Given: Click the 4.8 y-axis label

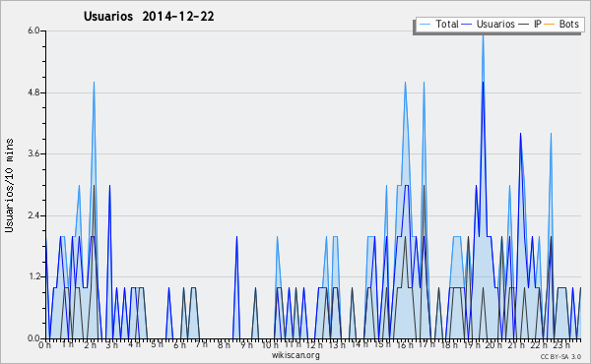Looking at the screenshot, I should point(33,92).
